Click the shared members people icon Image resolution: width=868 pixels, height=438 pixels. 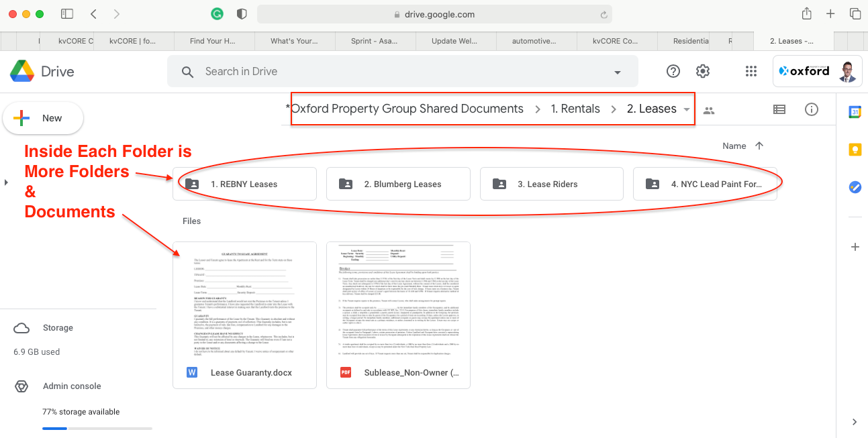coord(709,110)
